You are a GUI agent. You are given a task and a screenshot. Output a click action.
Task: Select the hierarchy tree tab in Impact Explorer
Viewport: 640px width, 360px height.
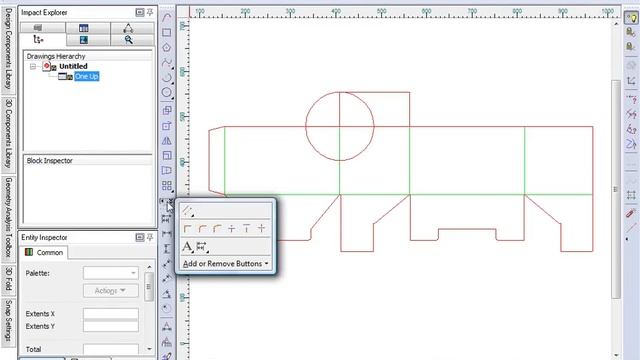[x=42, y=40]
